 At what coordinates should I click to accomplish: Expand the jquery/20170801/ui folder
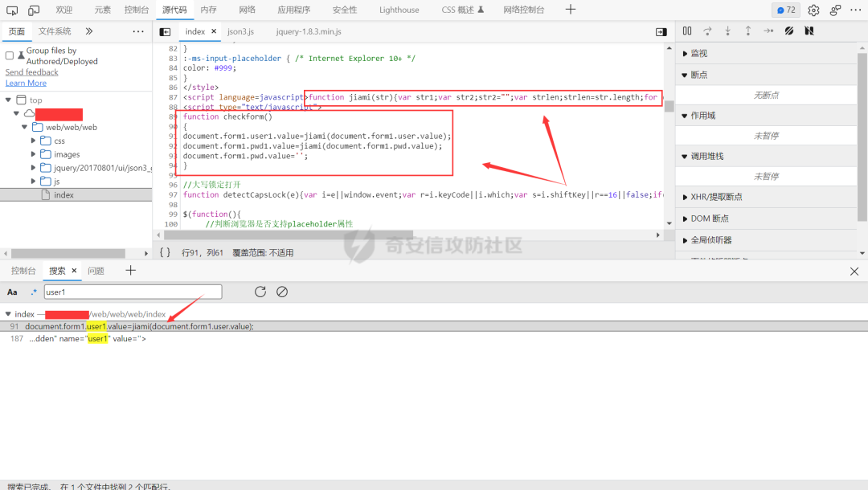(x=33, y=168)
